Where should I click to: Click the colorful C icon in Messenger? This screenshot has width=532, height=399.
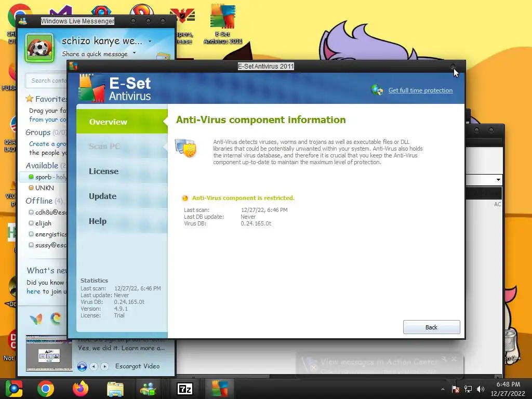56,318
